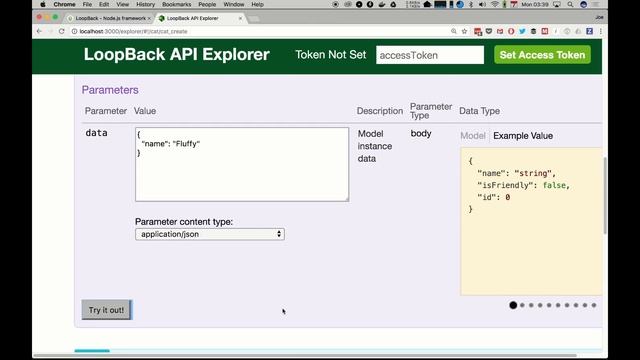Open the View menu
Viewport: 640px width, 360px height.
point(122,4)
